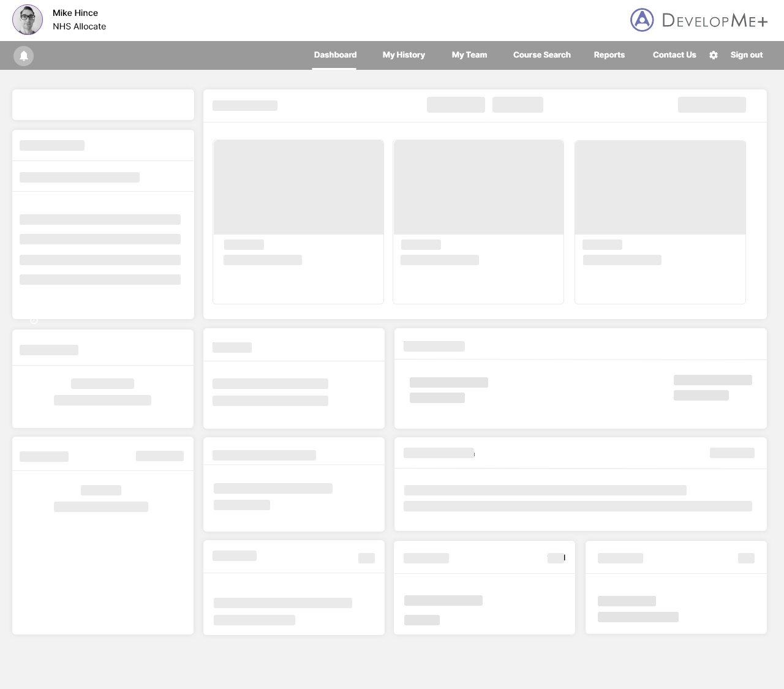This screenshot has height=689, width=784.
Task: Open Course Search in the navigation bar
Action: click(541, 55)
